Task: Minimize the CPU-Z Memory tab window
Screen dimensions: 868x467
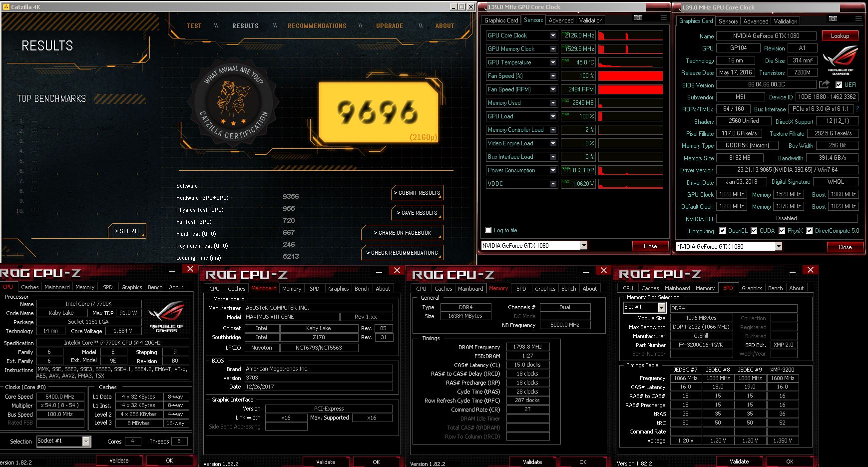Action: tap(586, 272)
